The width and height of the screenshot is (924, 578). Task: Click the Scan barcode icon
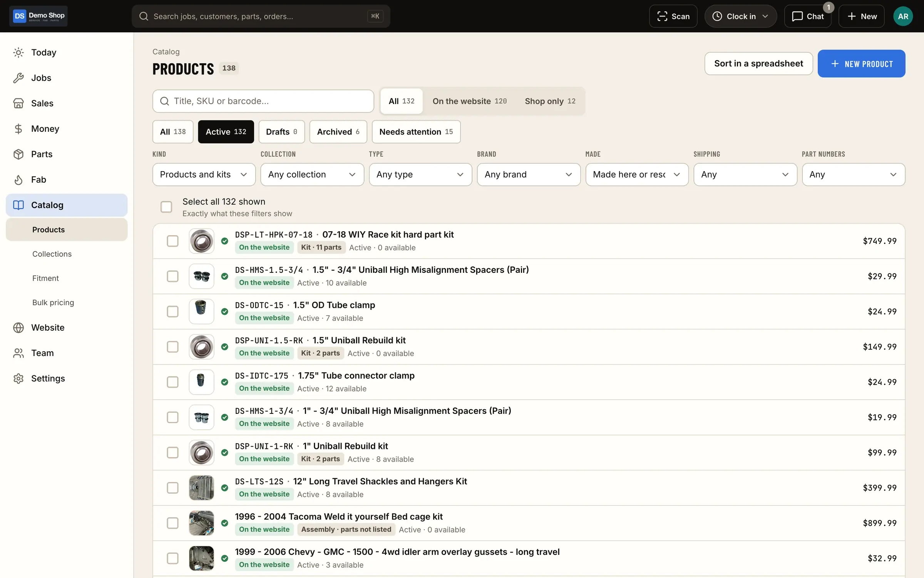662,16
